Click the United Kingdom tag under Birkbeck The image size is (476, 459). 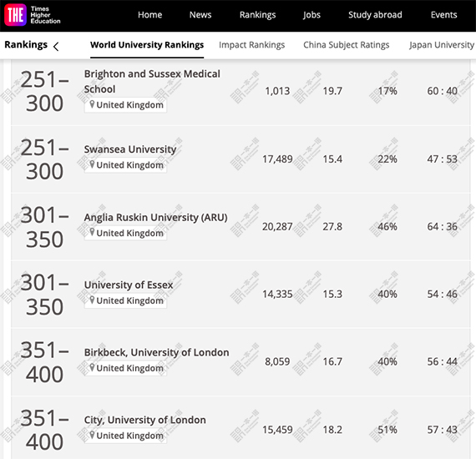click(x=125, y=368)
